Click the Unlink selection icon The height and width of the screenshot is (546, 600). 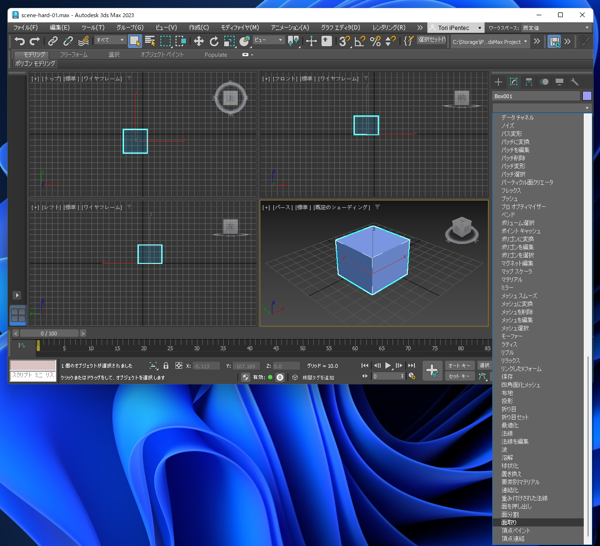(x=68, y=41)
